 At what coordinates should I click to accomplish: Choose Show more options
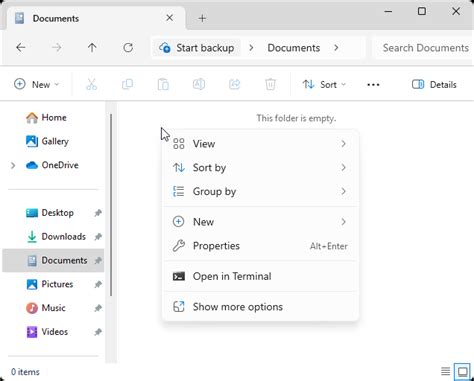tap(260, 307)
